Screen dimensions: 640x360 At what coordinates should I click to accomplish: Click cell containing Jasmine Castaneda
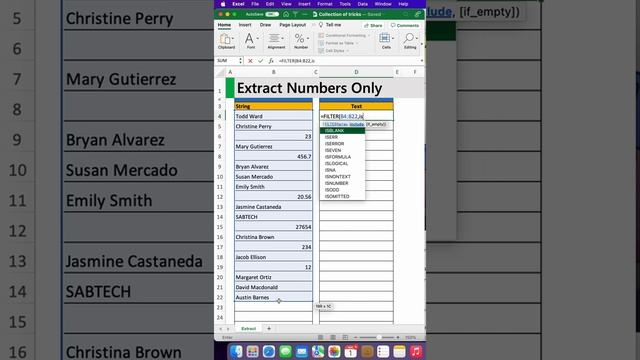point(273,207)
